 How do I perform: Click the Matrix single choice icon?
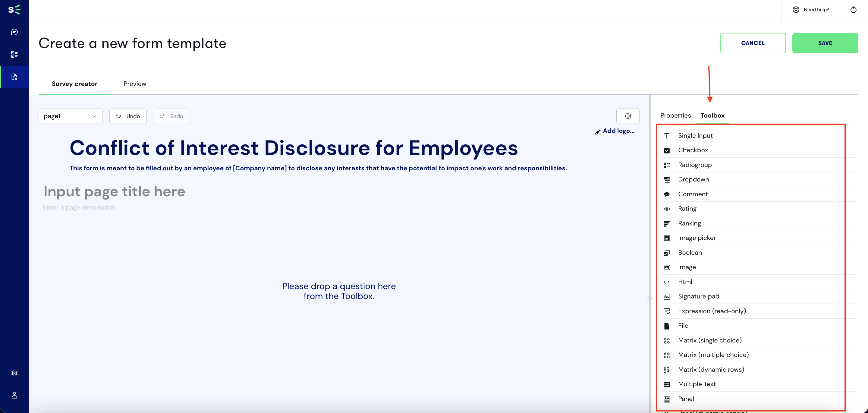[668, 340]
